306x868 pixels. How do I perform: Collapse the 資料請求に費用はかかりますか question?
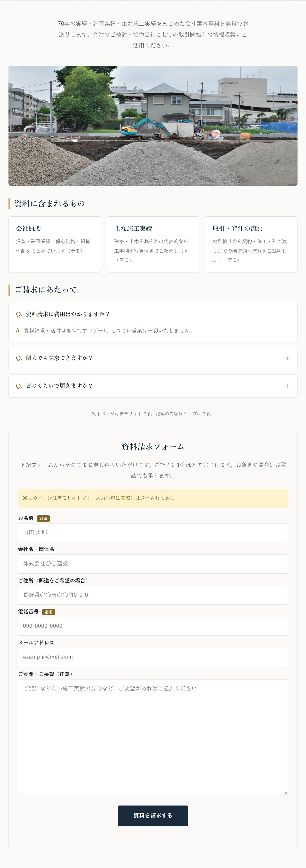[x=153, y=314]
